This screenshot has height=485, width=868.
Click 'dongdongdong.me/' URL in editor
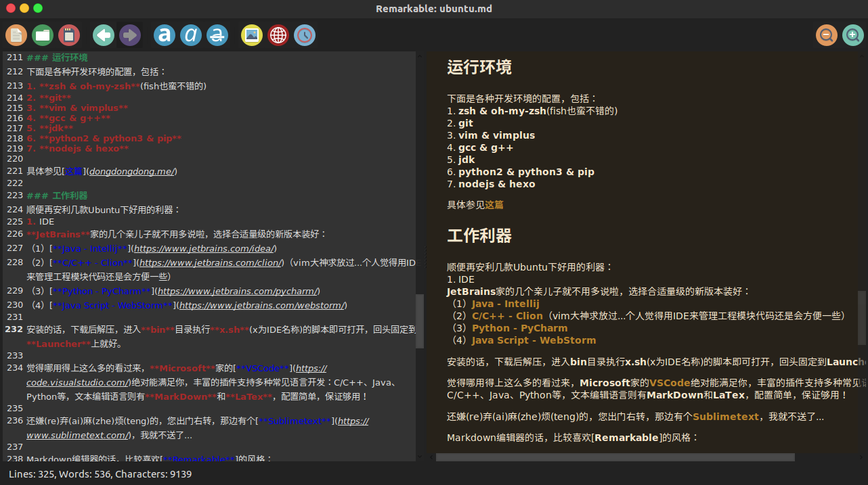coord(131,172)
